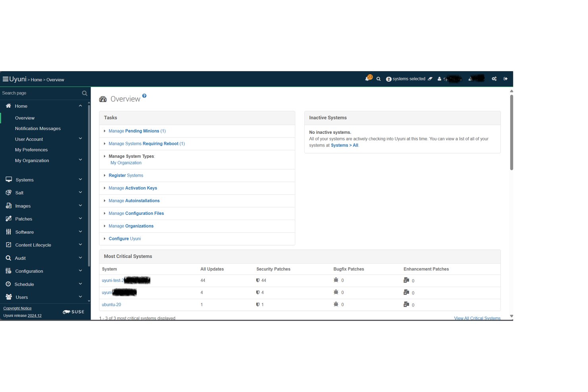
Task: Open the notifications bell icon
Action: pyautogui.click(x=367, y=79)
